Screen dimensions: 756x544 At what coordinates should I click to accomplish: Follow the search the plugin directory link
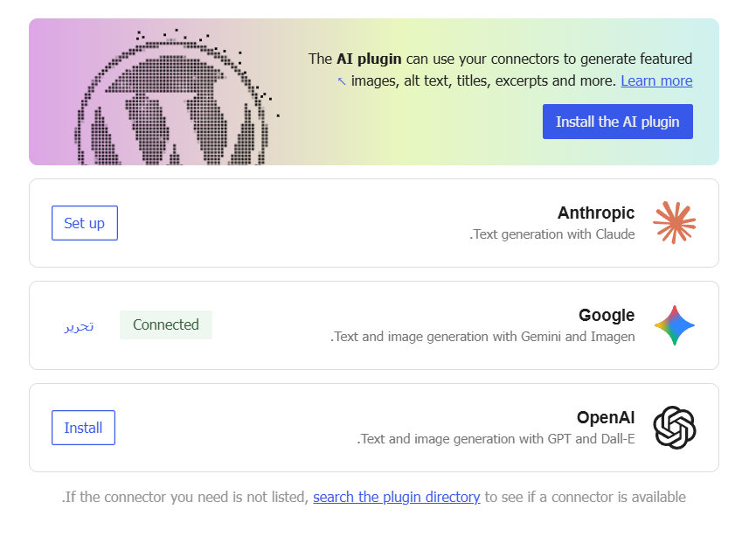(x=396, y=498)
